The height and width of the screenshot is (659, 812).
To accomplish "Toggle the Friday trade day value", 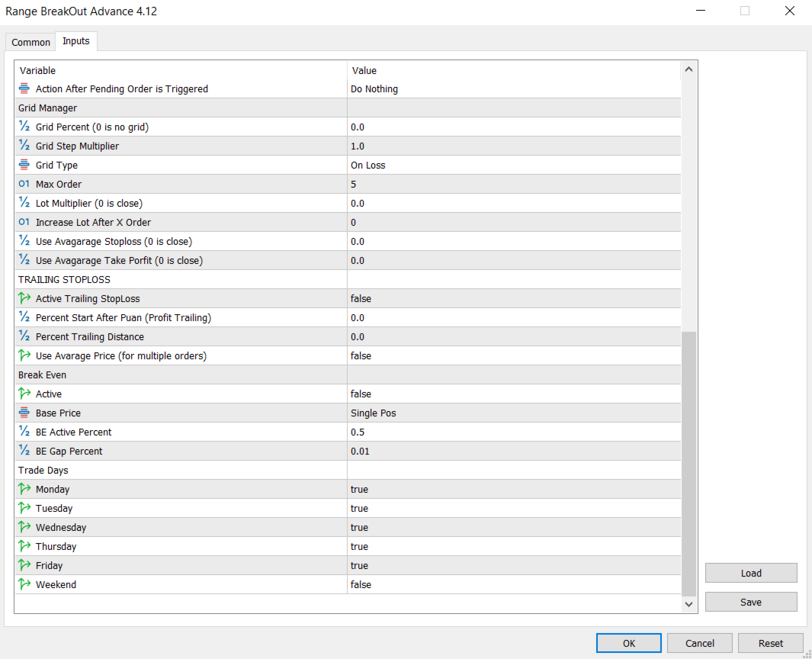I will (x=360, y=565).
